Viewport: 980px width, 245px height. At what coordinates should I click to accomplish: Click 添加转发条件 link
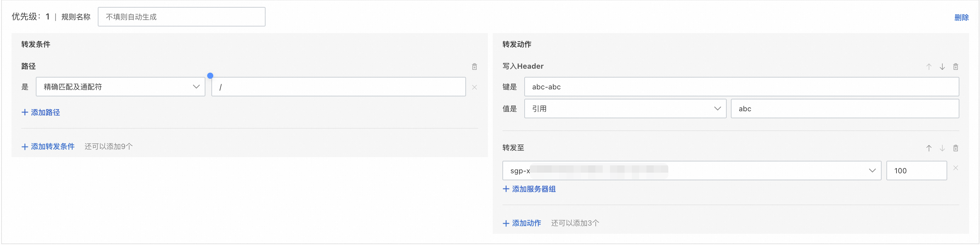48,147
